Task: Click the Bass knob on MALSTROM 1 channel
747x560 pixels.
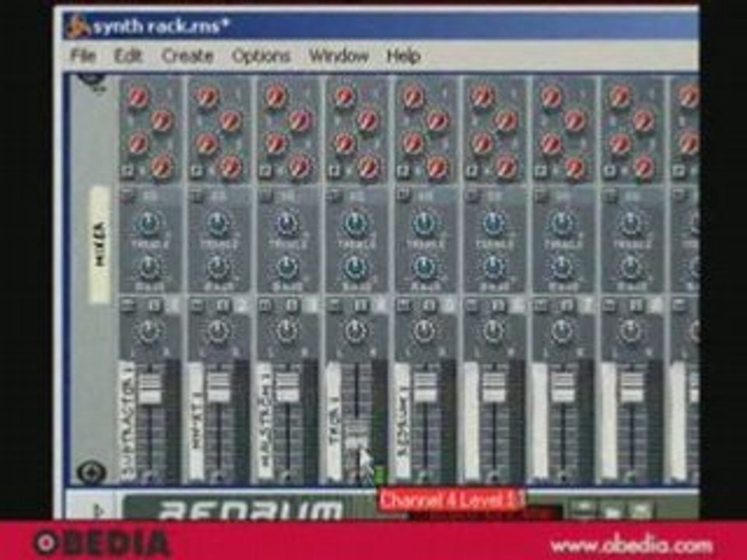Action: tap(287, 268)
